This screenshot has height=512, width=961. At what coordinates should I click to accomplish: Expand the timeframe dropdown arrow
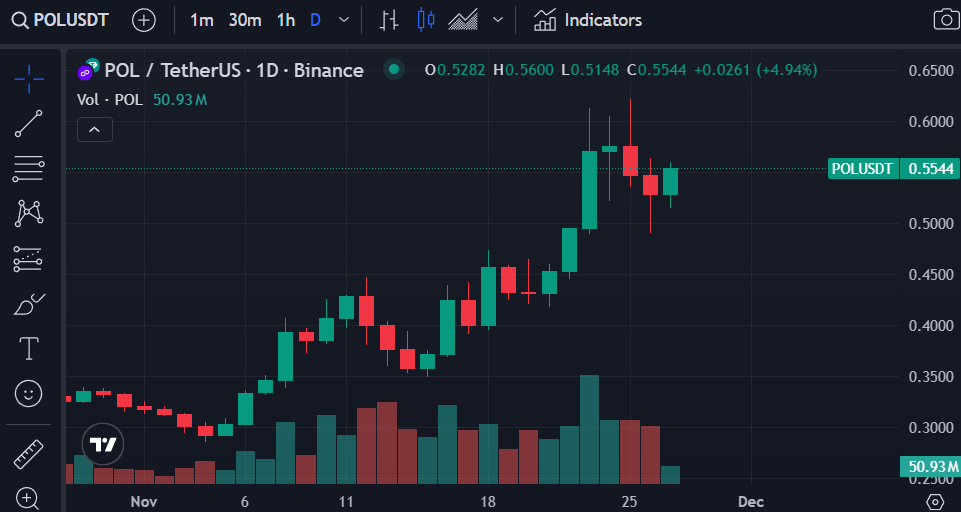(344, 20)
